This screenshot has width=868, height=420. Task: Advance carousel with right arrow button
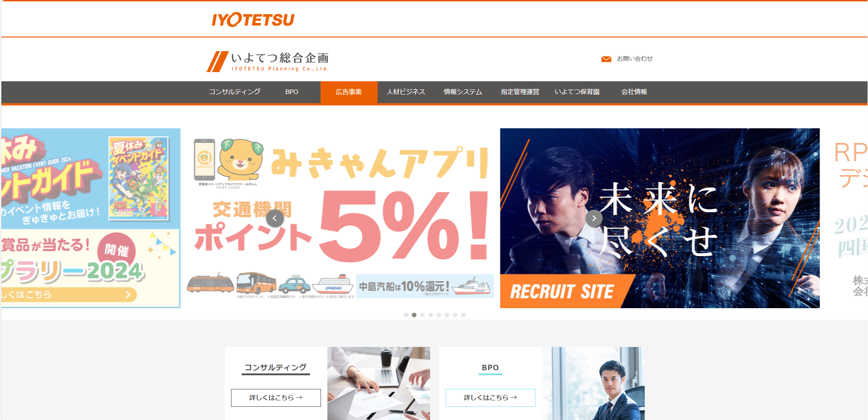point(594,218)
